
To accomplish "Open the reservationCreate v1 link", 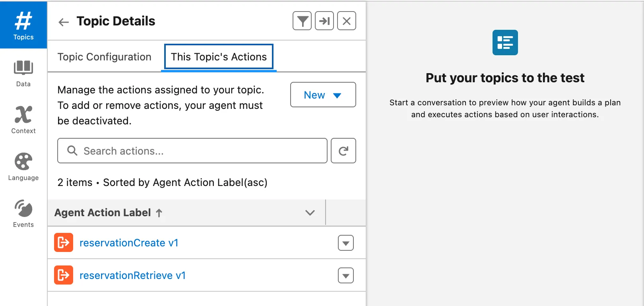I will [x=129, y=243].
